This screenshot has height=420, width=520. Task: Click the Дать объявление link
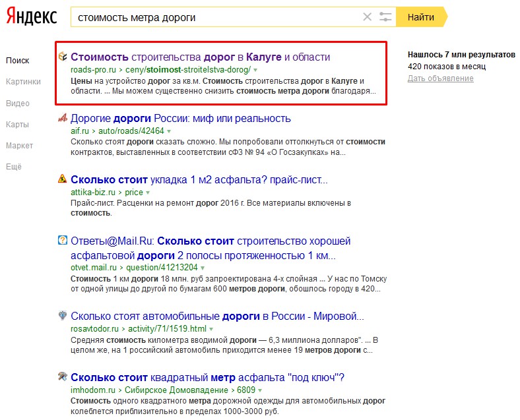tap(440, 78)
